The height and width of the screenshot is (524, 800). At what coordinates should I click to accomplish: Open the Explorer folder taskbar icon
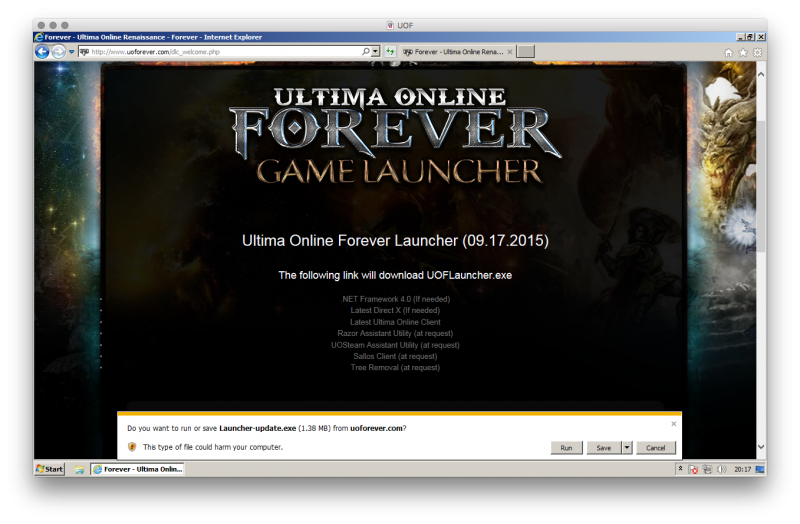80,469
